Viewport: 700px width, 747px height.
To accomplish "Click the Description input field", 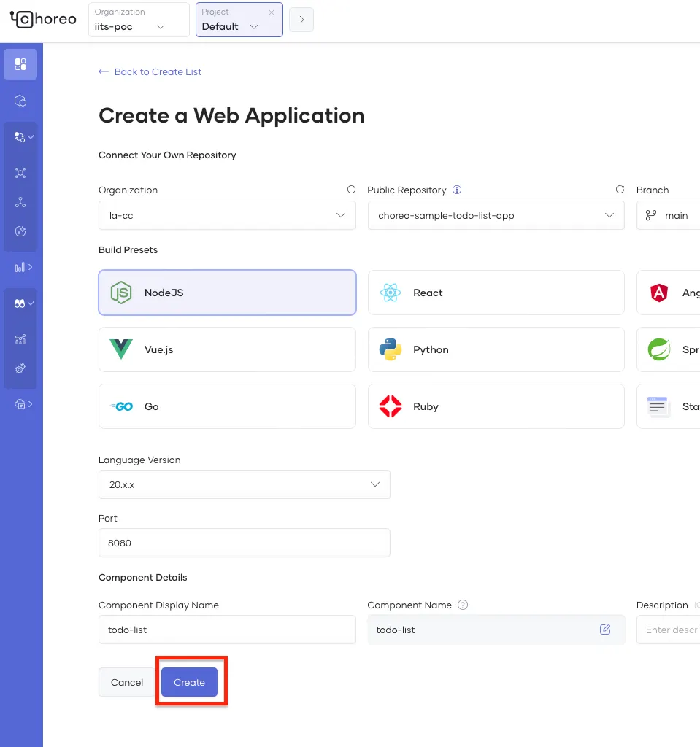I will (669, 630).
